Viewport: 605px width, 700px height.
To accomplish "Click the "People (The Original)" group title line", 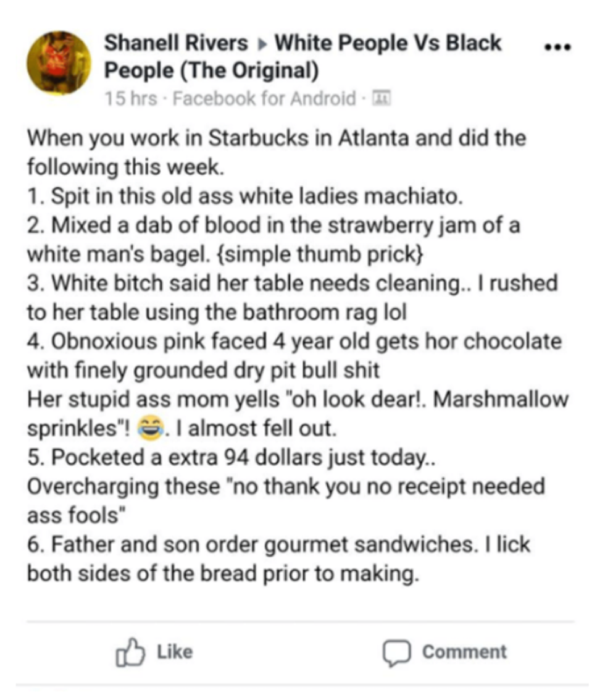I will point(212,71).
